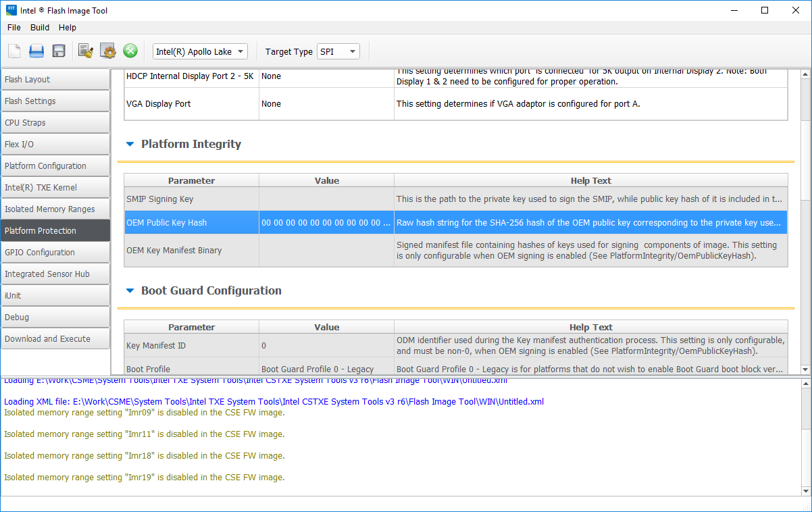This screenshot has width=812, height=512.
Task: Switch to the Flash Settings tab
Action: (x=55, y=101)
